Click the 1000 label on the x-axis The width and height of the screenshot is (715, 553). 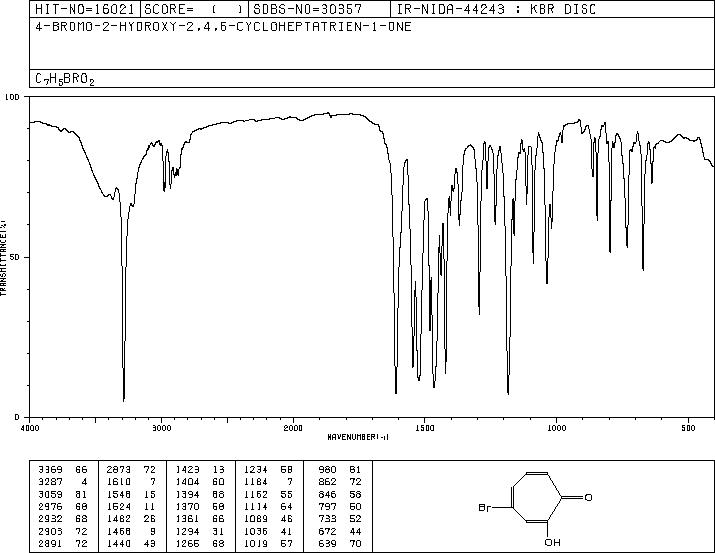(x=555, y=427)
